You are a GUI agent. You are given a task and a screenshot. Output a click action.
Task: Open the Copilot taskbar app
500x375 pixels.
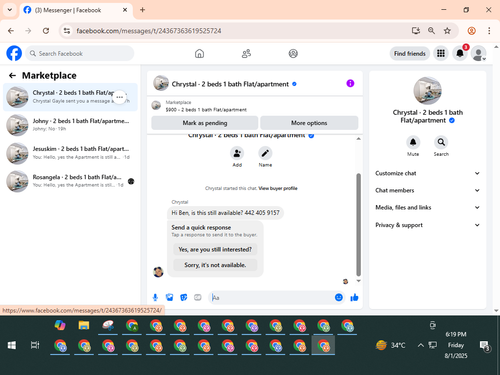click(x=60, y=325)
